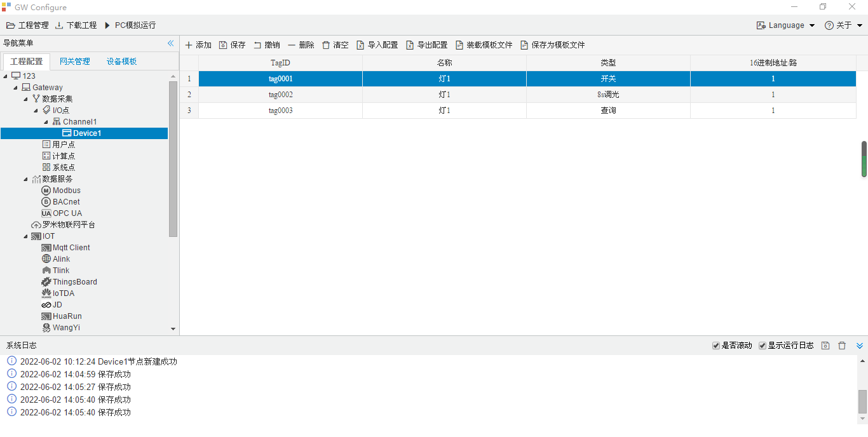
Task: Toggle the 显示运行日志 checkbox
Action: point(763,346)
